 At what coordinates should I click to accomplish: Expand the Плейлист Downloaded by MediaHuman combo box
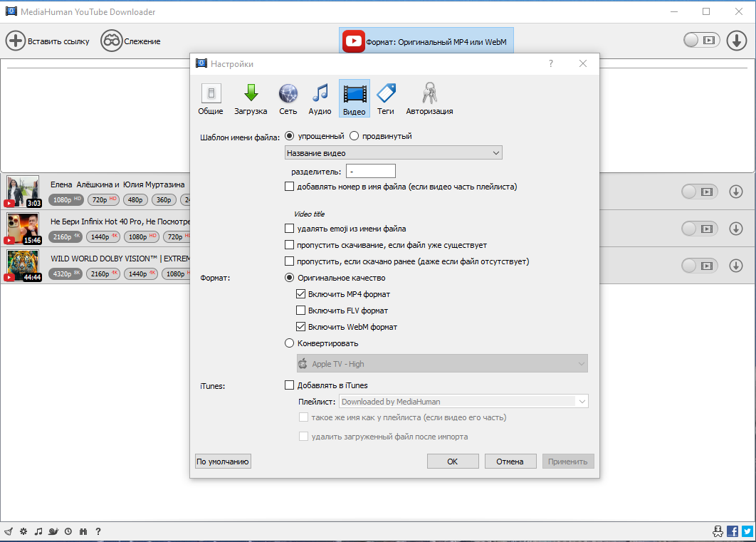coord(464,401)
